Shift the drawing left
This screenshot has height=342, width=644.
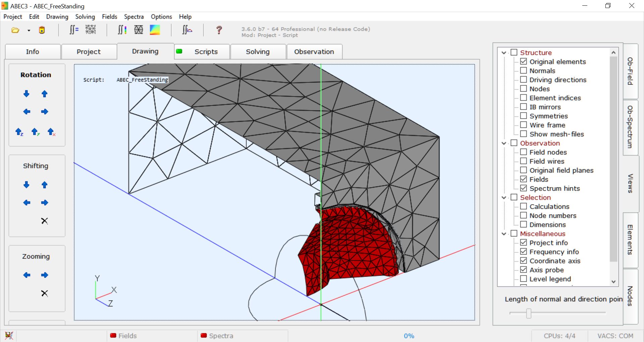(x=26, y=203)
